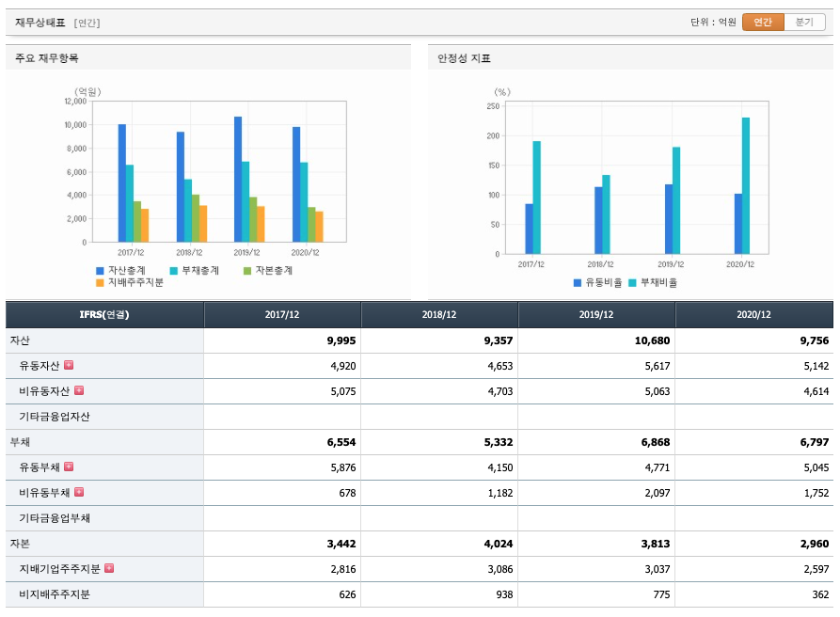Select non-current assets value 4,614

click(816, 391)
